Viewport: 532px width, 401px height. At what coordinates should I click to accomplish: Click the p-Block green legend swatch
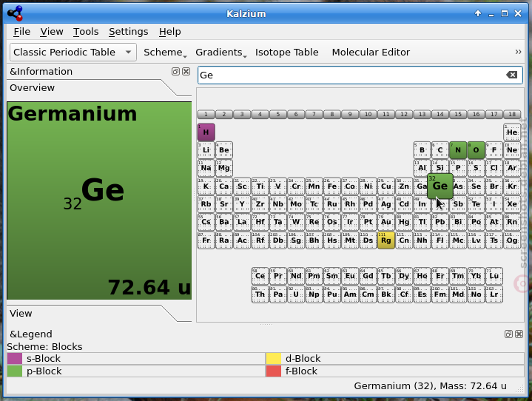click(15, 371)
